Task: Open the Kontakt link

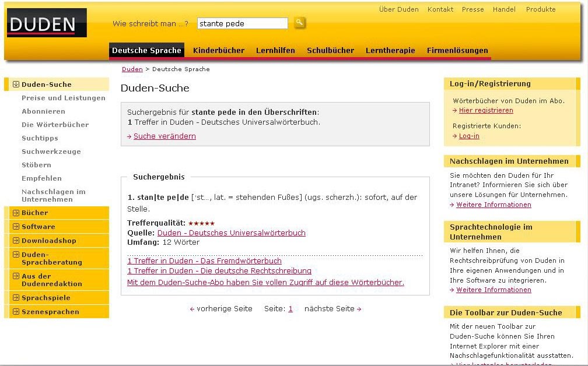Action: coord(440,9)
